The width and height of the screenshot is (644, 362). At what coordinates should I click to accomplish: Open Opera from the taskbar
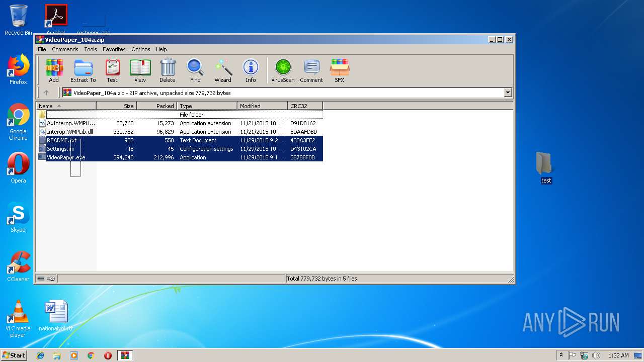pos(108,355)
